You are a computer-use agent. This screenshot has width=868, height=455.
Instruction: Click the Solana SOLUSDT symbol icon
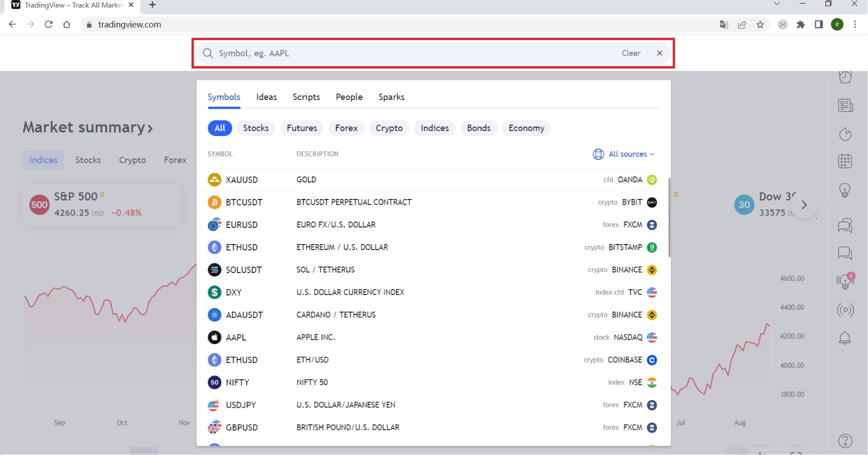[214, 269]
